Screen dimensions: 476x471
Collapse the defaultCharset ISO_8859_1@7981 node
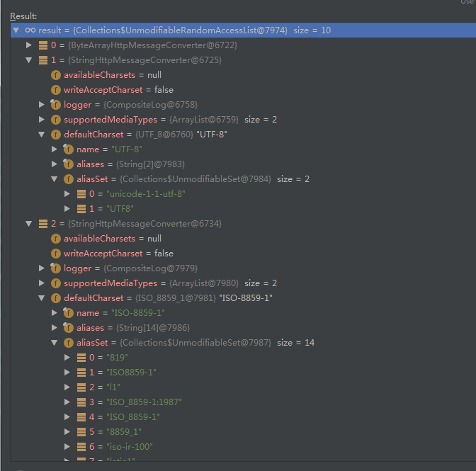coord(42,298)
